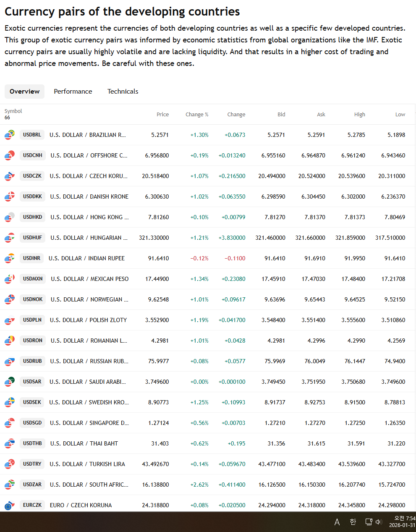The height and width of the screenshot is (532, 416).
Task: Click 'U.S. DOLLAR / POLISH ZLOTY' description
Action: point(88,320)
